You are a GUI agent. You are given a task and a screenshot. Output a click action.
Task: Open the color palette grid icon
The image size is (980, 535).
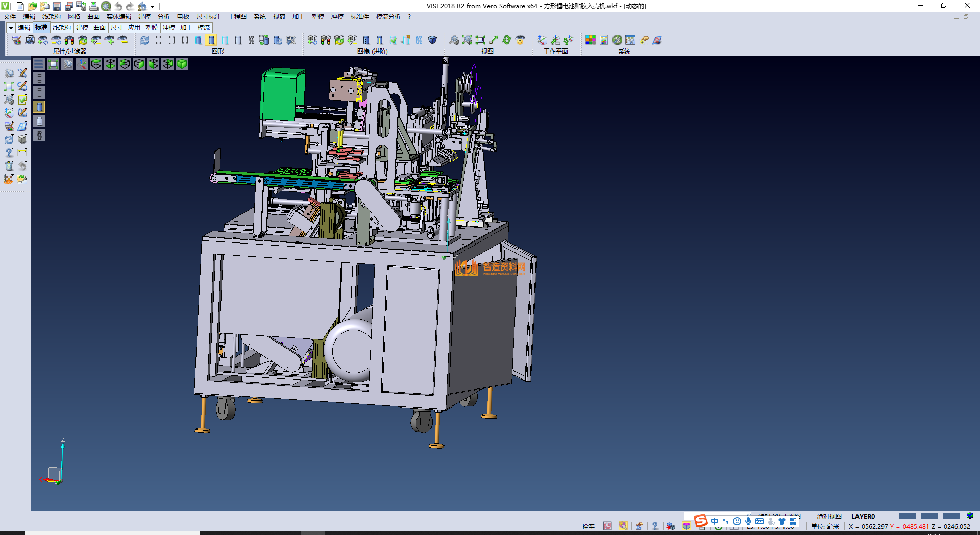590,40
